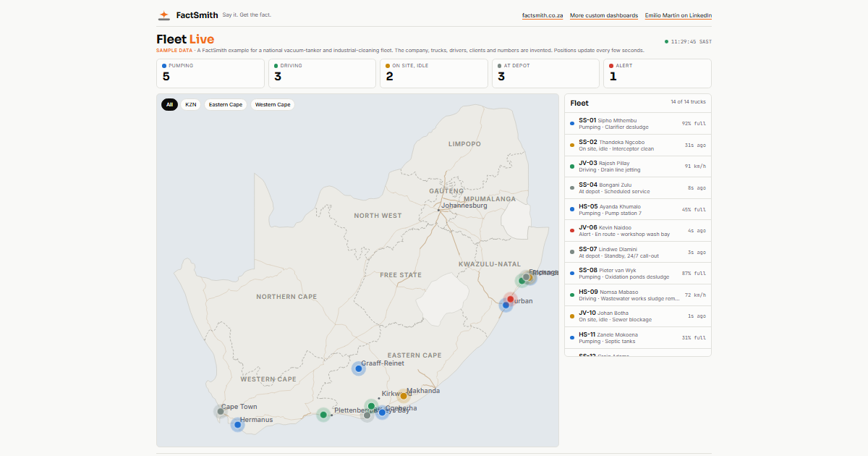The width and height of the screenshot is (868, 456).
Task: Click the green status dot for JV-03
Action: (572, 166)
